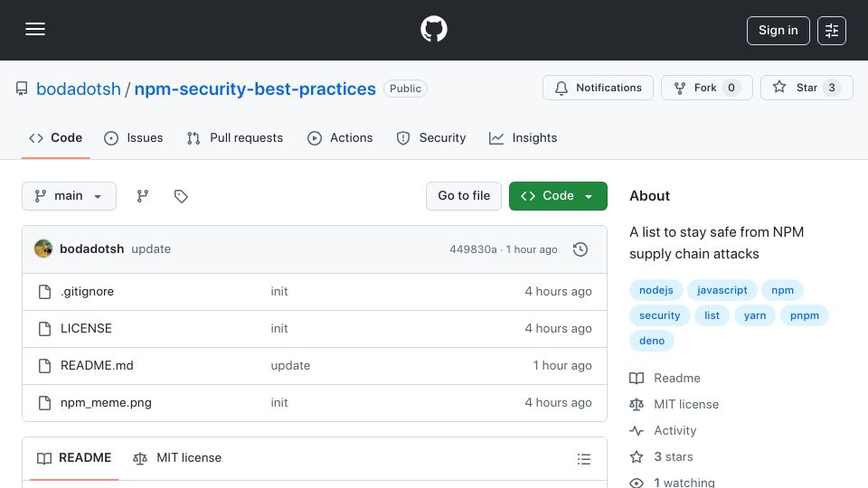
Task: Open the npm-security-best-practices repository link
Action: click(255, 89)
